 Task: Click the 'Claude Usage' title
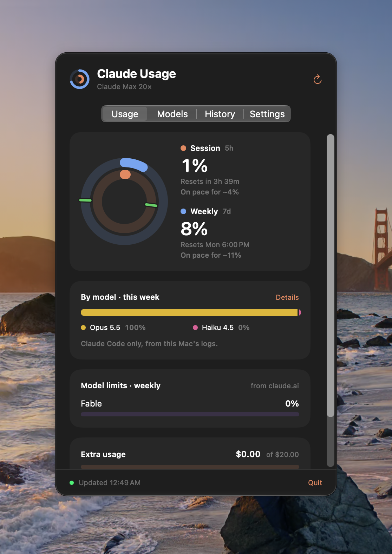pyautogui.click(x=136, y=74)
